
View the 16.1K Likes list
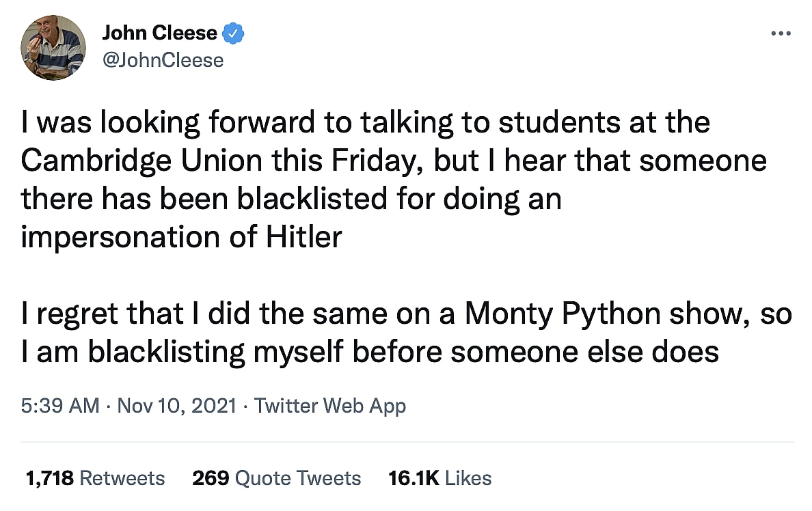[x=439, y=478]
